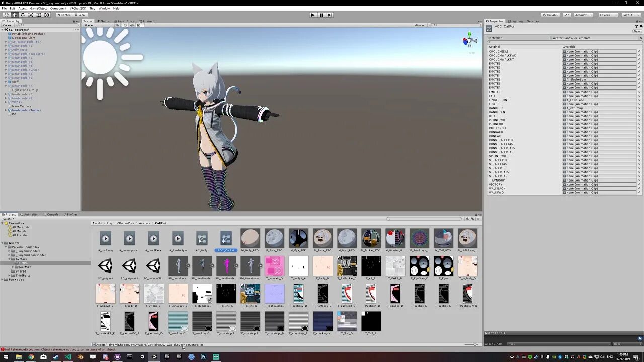Open Inspector component settings gear
The height and width of the screenshot is (362, 644).
(641, 26)
